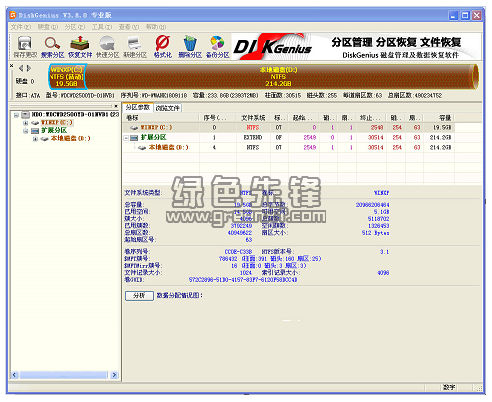This screenshot has width=492, height=402.
Task: Click the 扩展分区 icon in partition table
Action: point(134,138)
